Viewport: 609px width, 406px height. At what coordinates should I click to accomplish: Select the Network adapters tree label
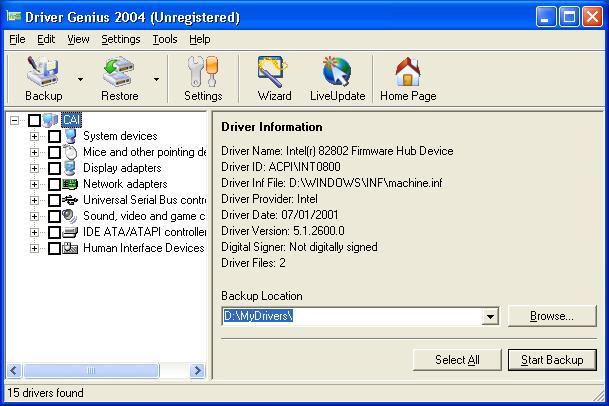coord(125,184)
